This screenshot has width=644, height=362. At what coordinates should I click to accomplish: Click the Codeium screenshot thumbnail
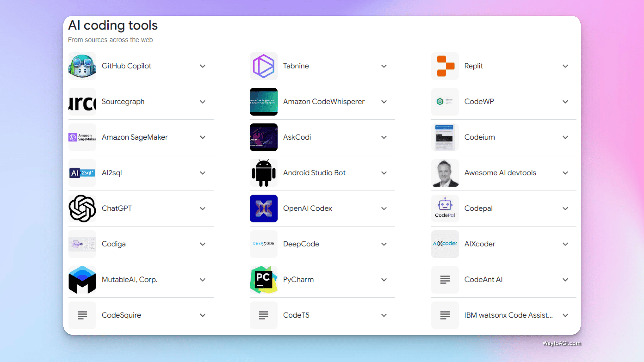click(x=445, y=137)
